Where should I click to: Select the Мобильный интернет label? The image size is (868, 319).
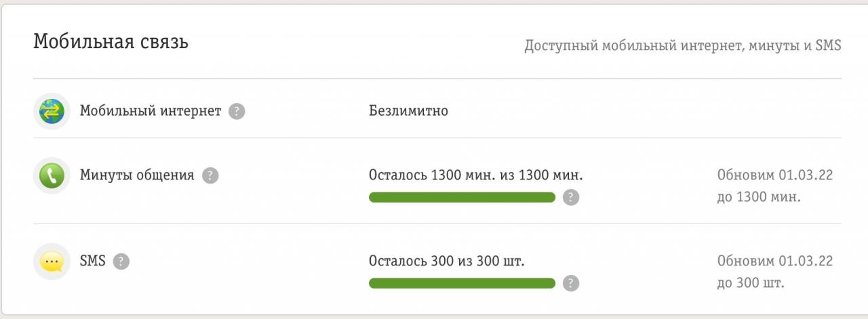151,110
